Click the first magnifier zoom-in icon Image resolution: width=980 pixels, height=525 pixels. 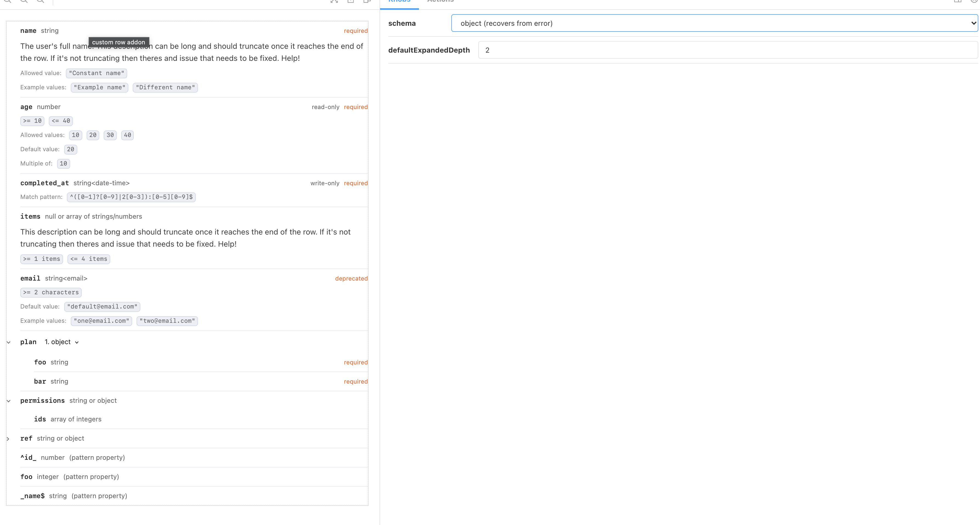click(x=7, y=1)
